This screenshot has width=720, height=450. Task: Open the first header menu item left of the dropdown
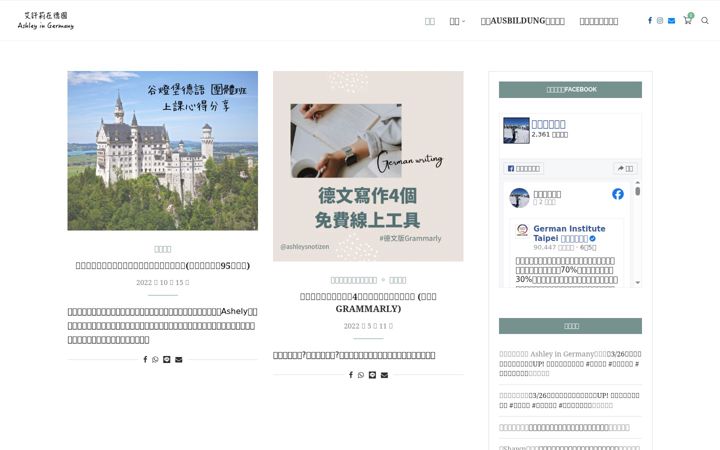point(430,21)
